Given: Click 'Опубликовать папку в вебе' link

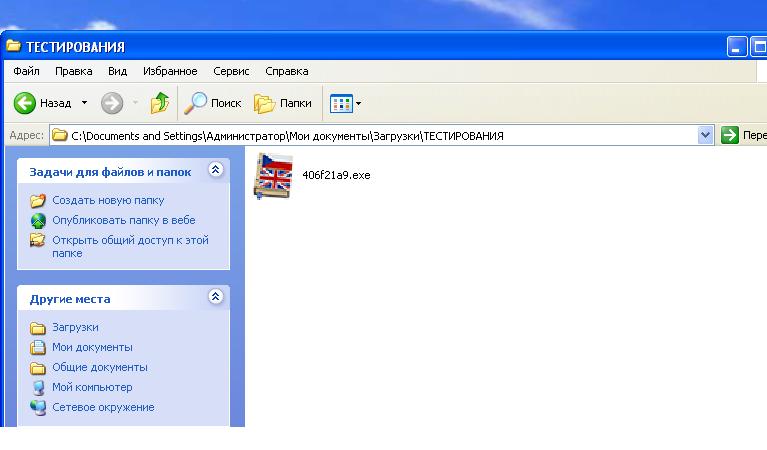Looking at the screenshot, I should tap(123, 220).
